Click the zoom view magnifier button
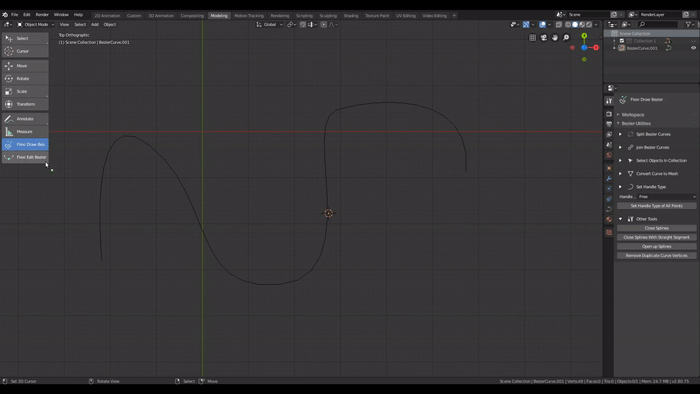The image size is (700, 394). [x=566, y=38]
